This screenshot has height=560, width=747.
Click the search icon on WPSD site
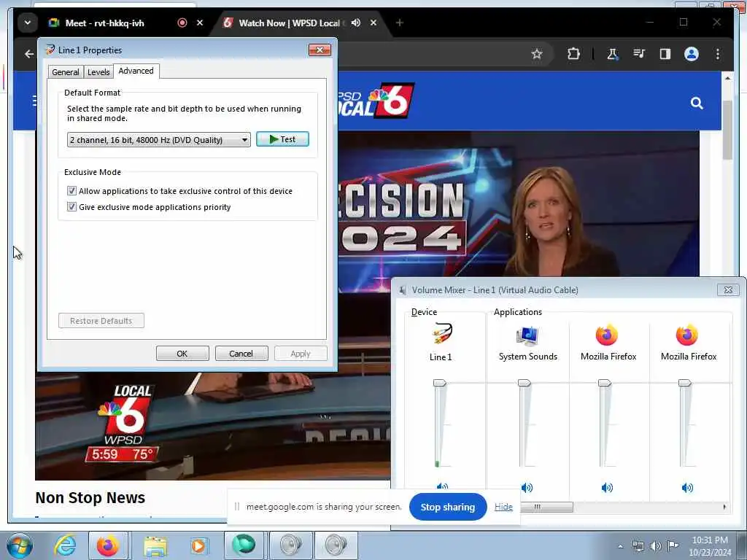pos(697,103)
